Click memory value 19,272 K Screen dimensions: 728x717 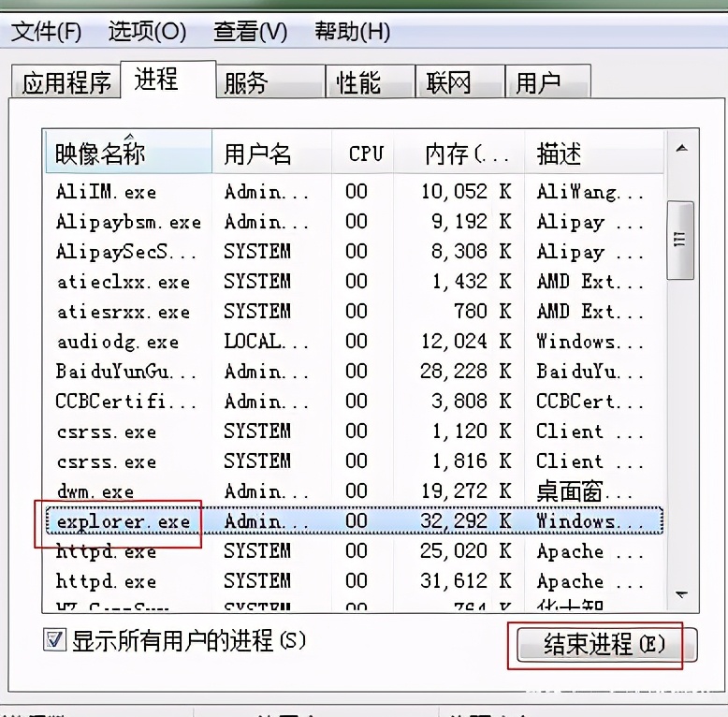(x=466, y=491)
